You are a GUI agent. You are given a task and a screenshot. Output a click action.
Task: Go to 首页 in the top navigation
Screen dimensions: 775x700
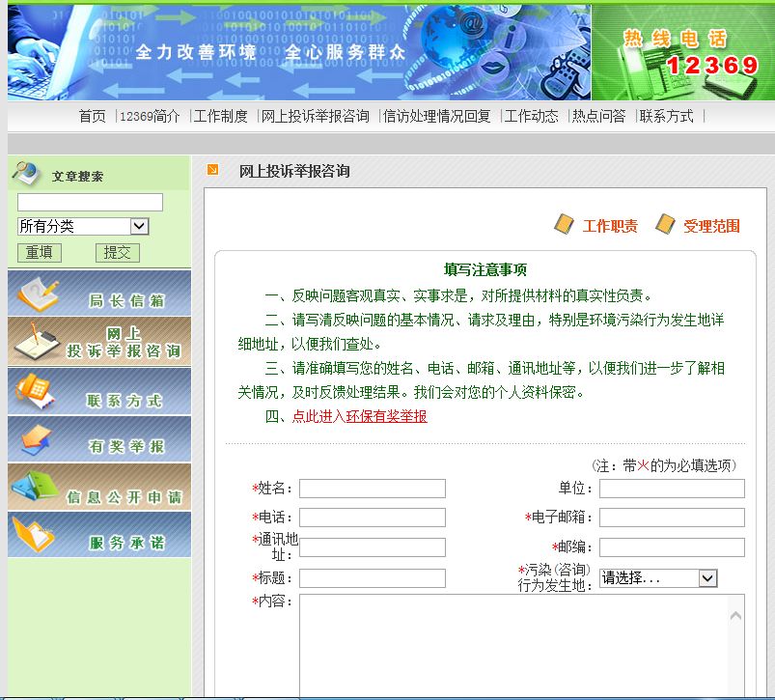coord(93,115)
